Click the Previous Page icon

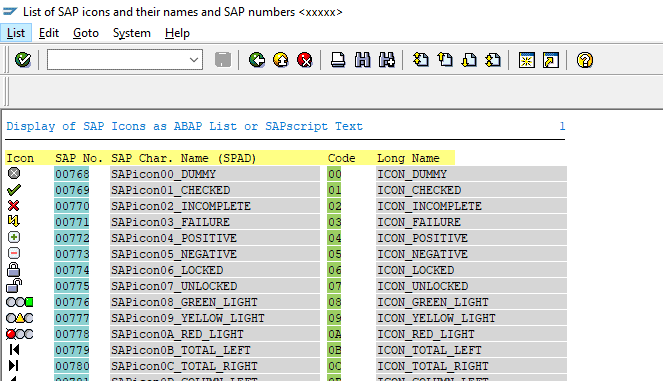point(445,60)
